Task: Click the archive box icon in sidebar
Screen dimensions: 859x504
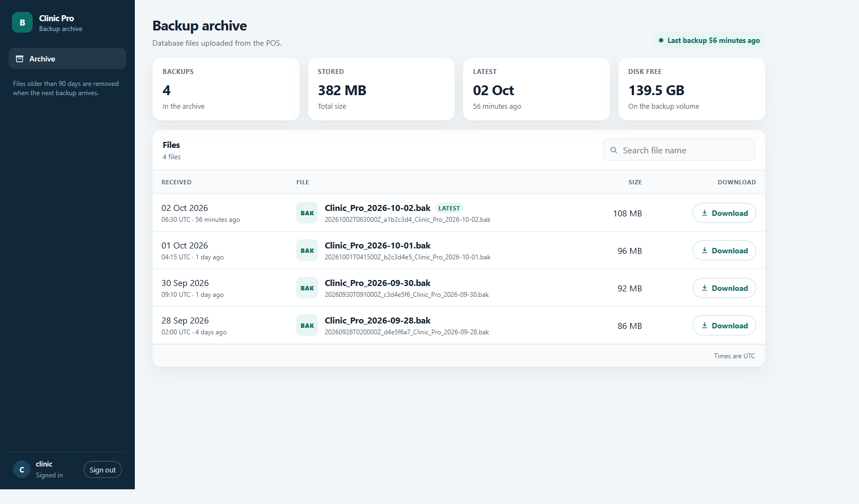Action: point(20,59)
